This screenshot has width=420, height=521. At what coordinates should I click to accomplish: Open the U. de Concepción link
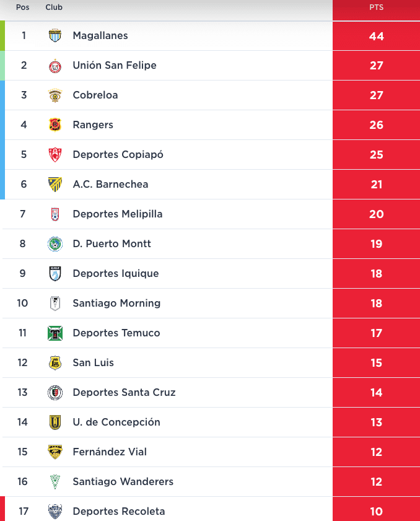click(116, 422)
